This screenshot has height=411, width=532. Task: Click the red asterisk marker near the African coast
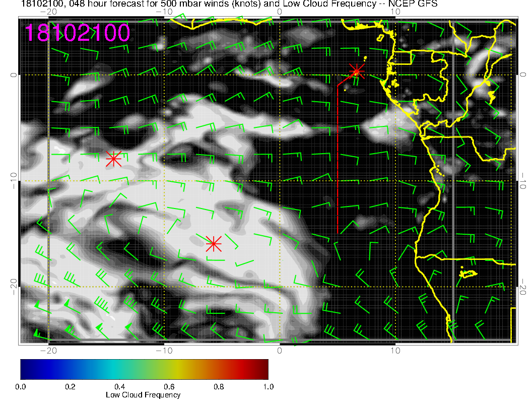pos(357,71)
